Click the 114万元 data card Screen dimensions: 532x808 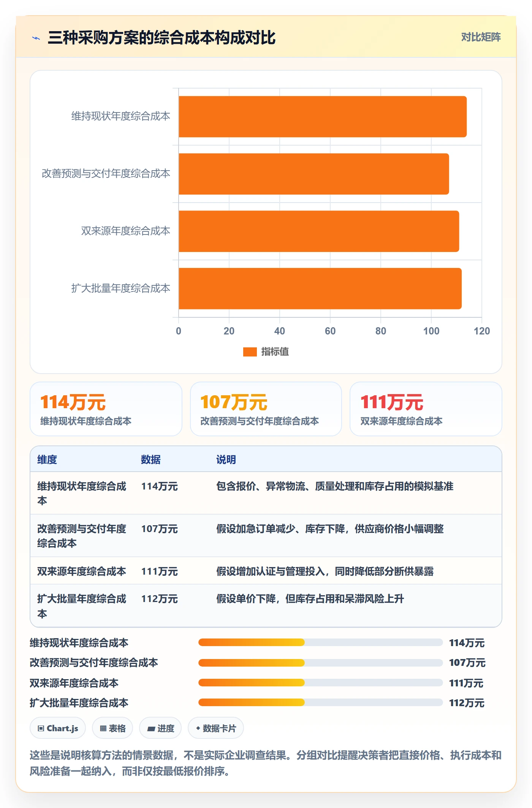(106, 409)
